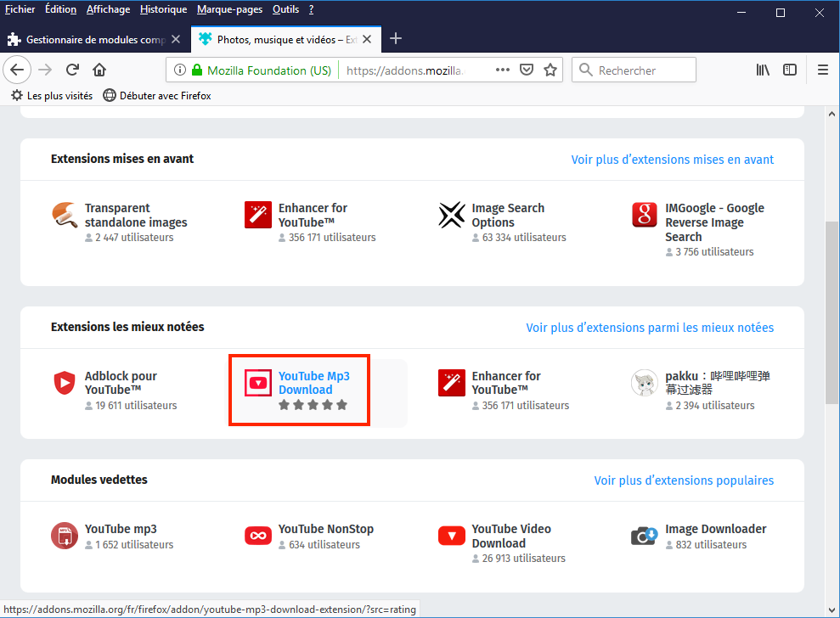Select the Photos, musique et vidéos tab

(x=286, y=40)
